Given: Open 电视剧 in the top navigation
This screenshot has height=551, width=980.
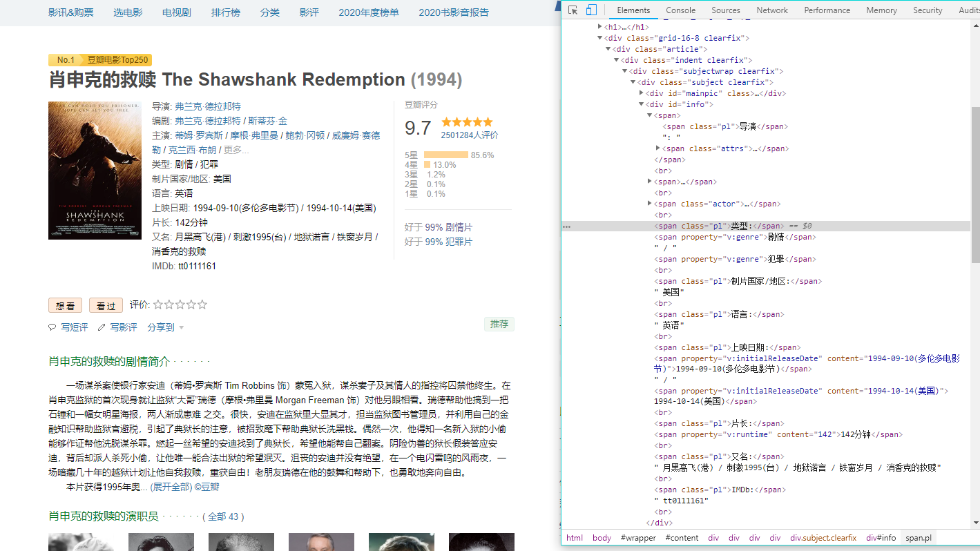Looking at the screenshot, I should point(177,12).
